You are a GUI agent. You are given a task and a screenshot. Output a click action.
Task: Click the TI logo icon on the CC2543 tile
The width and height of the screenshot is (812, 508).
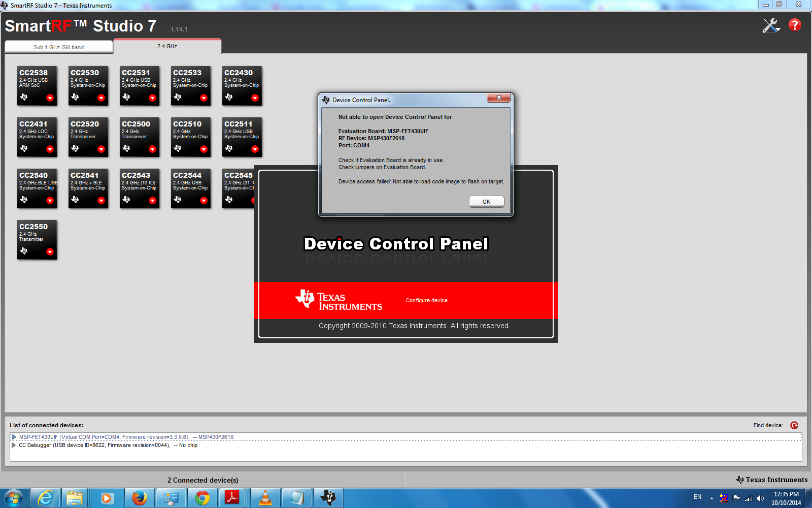(126, 200)
